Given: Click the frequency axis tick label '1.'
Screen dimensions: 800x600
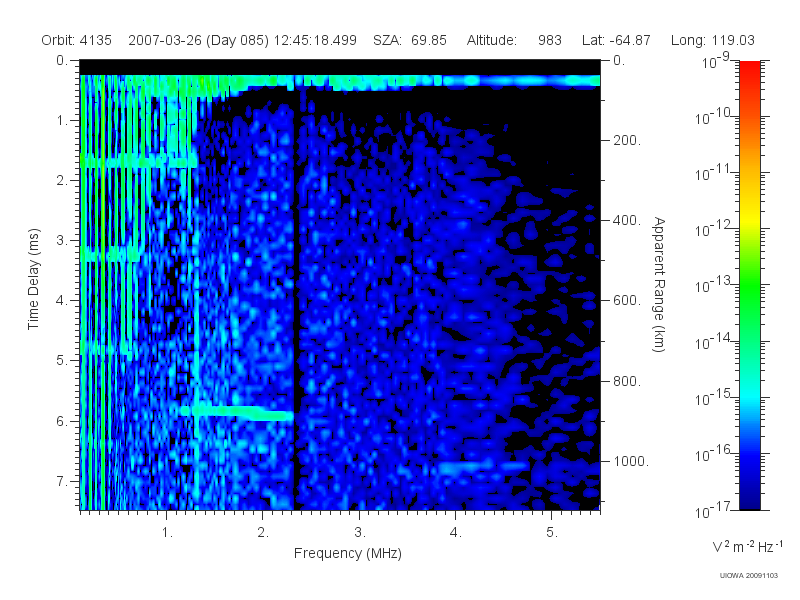Looking at the screenshot, I should tap(167, 533).
